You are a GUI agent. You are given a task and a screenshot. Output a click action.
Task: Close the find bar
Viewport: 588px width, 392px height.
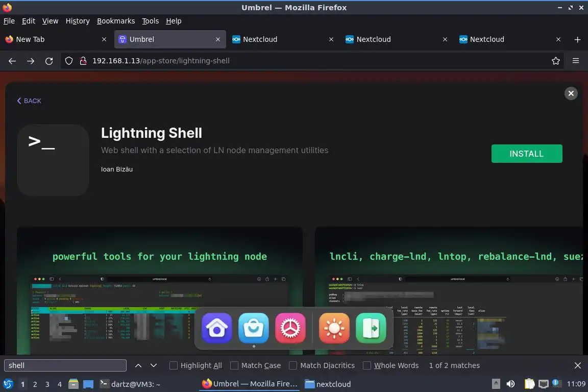(578, 365)
